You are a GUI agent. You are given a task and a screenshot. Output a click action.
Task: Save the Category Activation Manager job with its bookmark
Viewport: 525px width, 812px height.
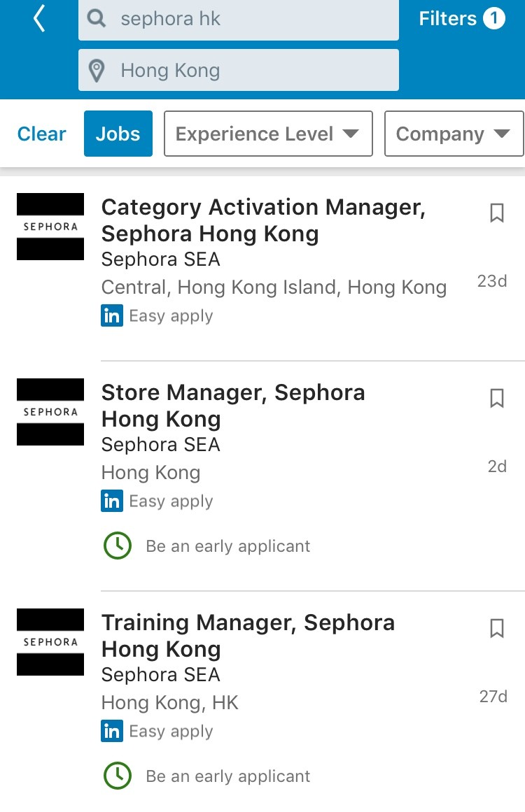point(496,213)
